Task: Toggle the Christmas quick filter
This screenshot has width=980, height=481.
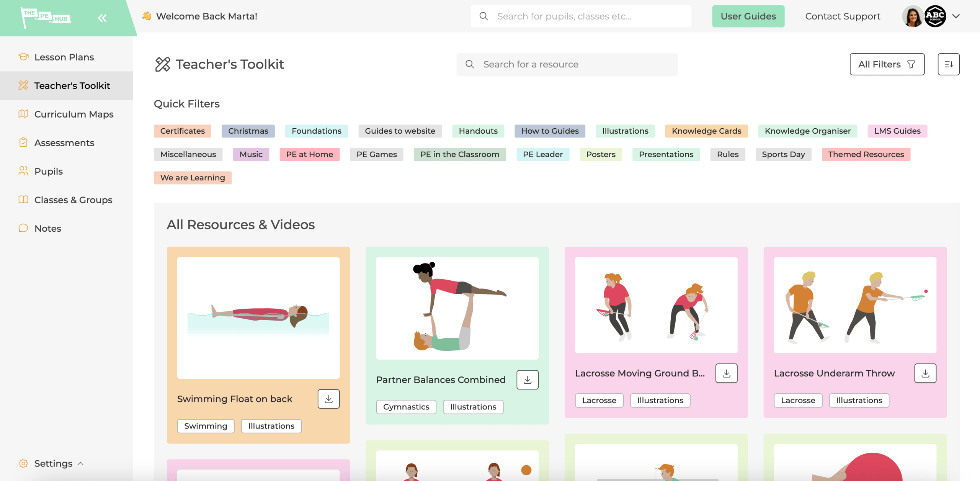Action: 248,131
